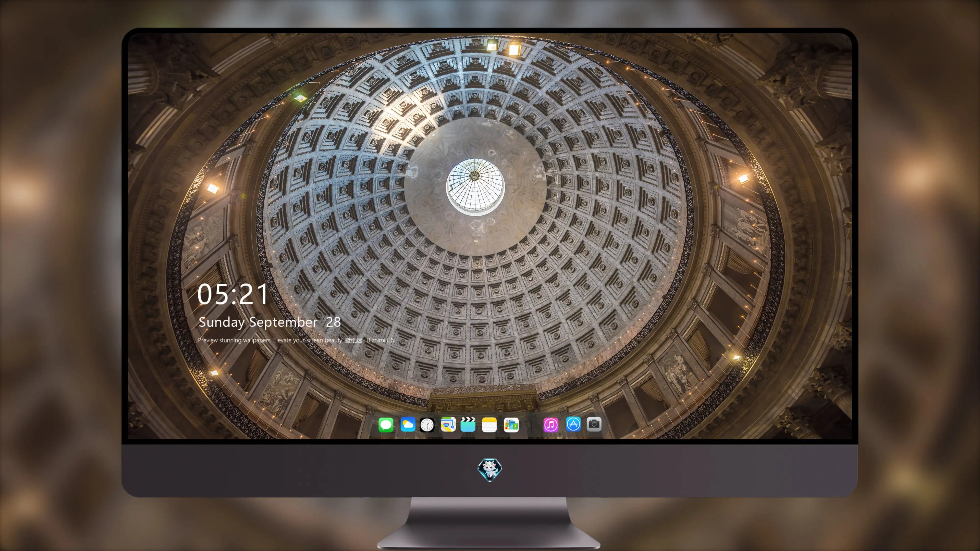Open the Clock app in the dock
Viewport: 980px width, 551px height.
point(427,424)
